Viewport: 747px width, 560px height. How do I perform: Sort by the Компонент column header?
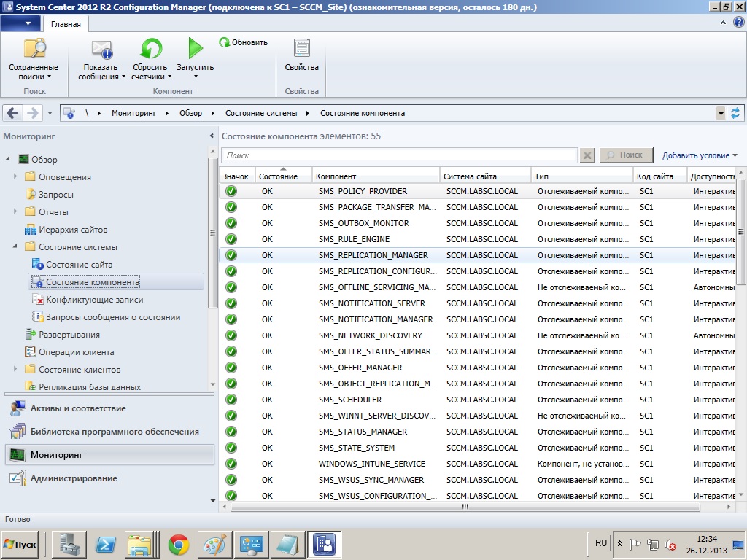pos(376,176)
